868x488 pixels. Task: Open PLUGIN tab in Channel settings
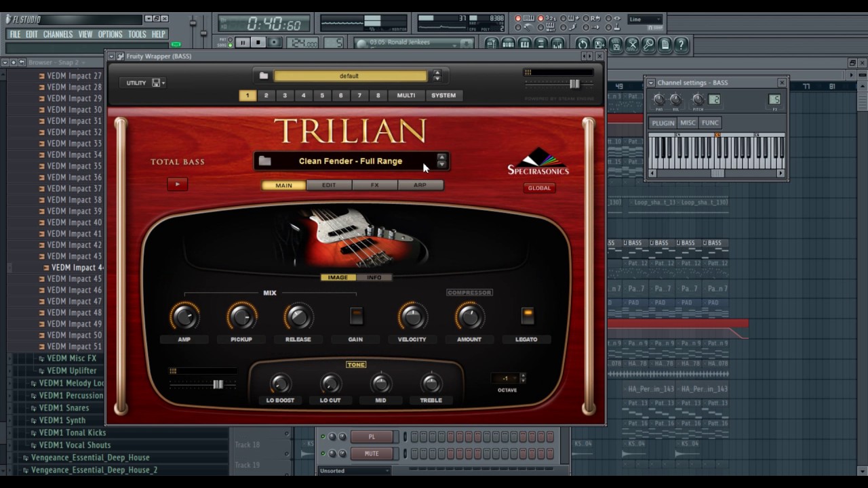click(x=663, y=123)
